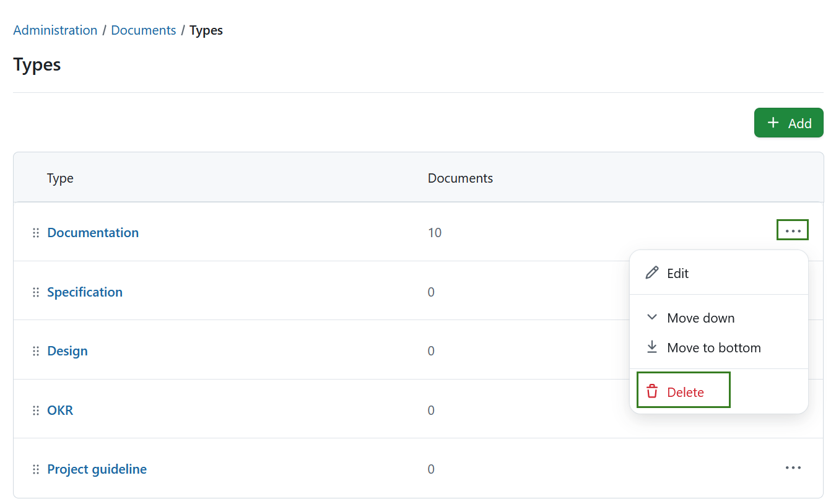
Task: Click the plus icon on the Add button
Action: tap(772, 123)
